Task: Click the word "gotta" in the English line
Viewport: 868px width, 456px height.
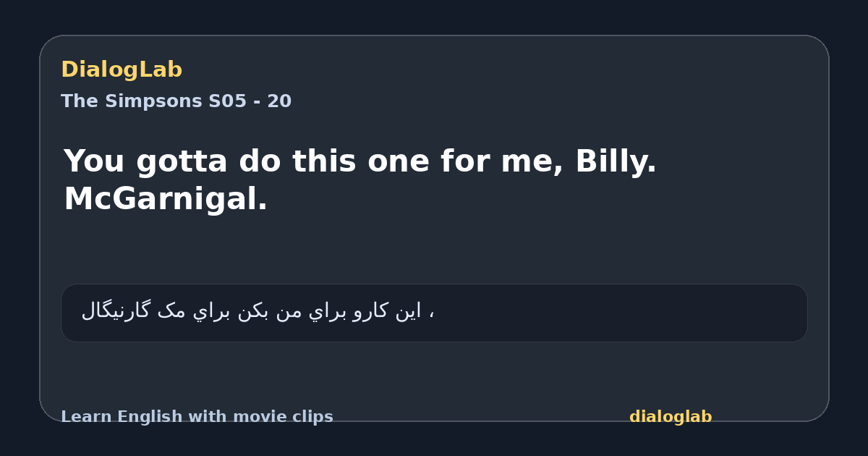Action: tap(184, 161)
